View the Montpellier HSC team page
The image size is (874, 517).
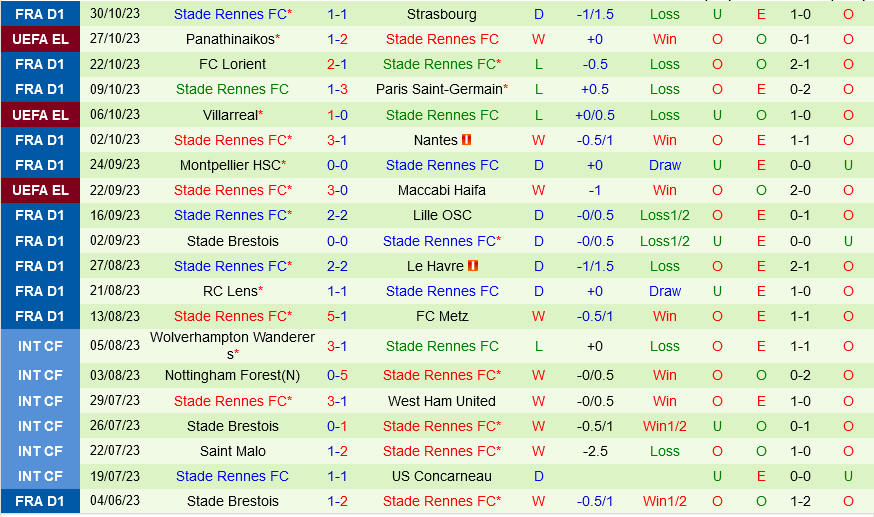point(230,165)
